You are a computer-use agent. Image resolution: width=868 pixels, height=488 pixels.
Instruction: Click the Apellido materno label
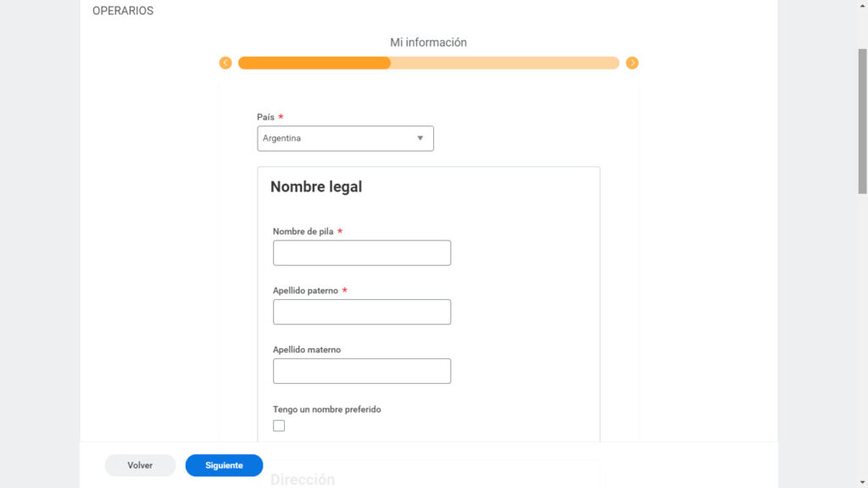(x=307, y=350)
